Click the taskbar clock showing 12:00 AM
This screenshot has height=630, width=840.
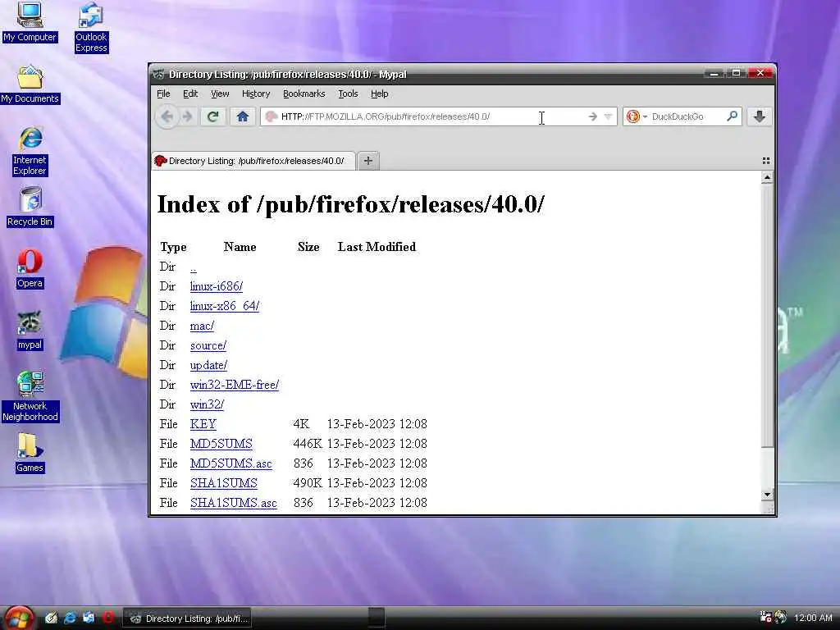click(813, 618)
